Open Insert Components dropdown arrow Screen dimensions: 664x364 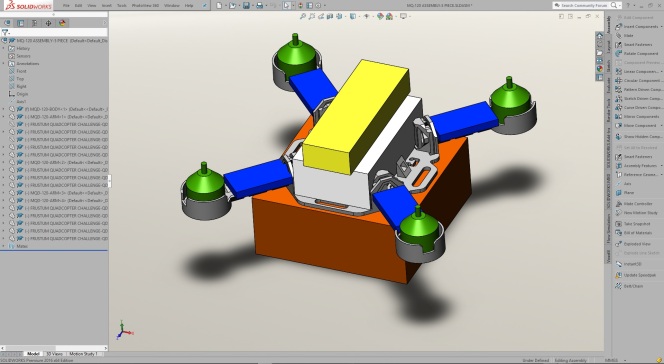point(661,26)
